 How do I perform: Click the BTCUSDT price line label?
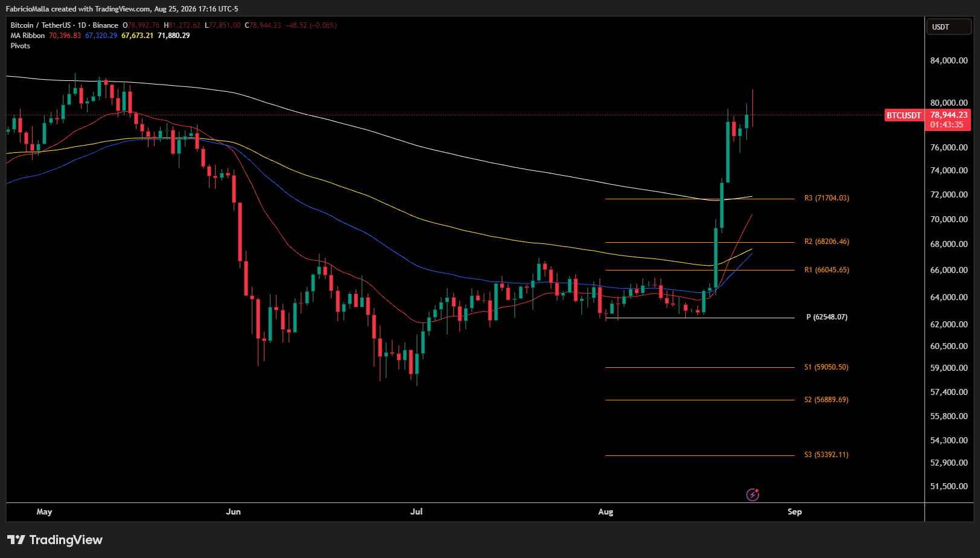coord(904,115)
